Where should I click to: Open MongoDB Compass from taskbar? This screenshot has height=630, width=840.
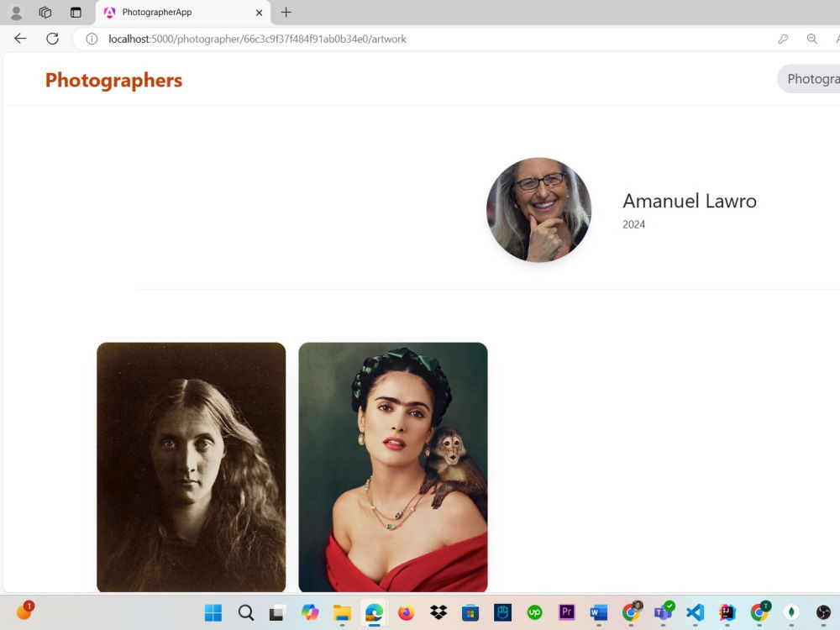coord(791,612)
